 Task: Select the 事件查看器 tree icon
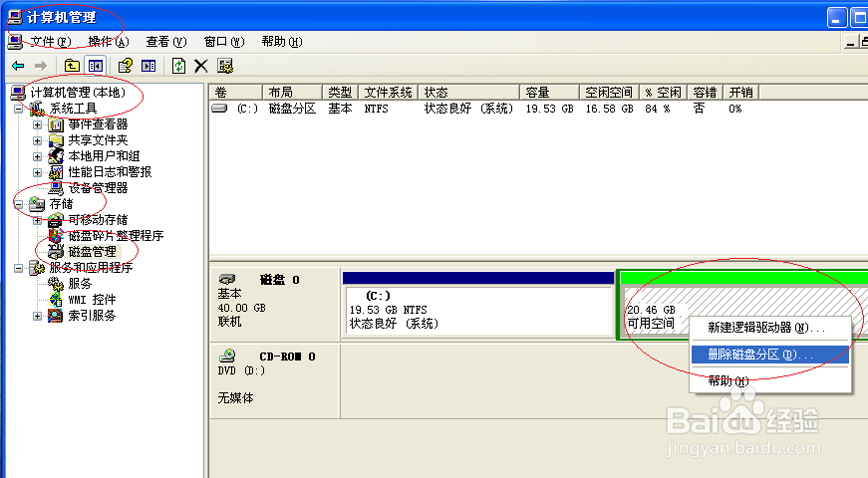(x=56, y=124)
